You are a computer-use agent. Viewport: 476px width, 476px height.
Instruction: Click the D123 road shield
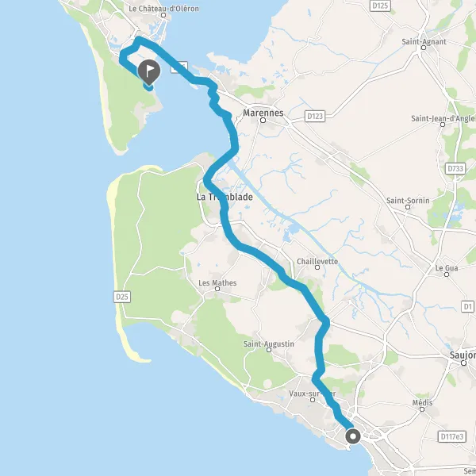pyautogui.click(x=315, y=116)
